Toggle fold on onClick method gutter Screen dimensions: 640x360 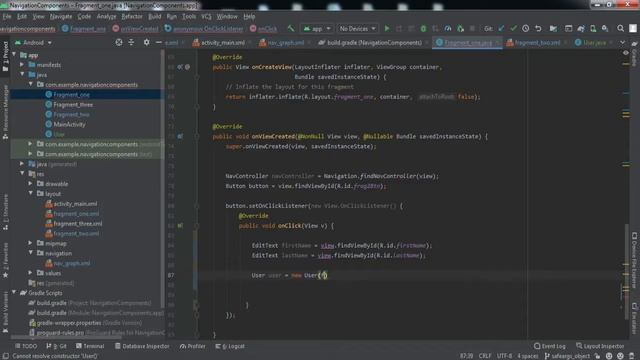(196, 226)
